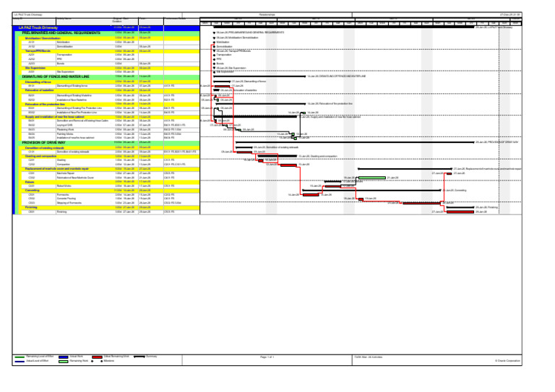Viewport: 555px width, 392px height.
Task: Click the green Remaining Level of Effort legend line
Action: click(x=20, y=357)
